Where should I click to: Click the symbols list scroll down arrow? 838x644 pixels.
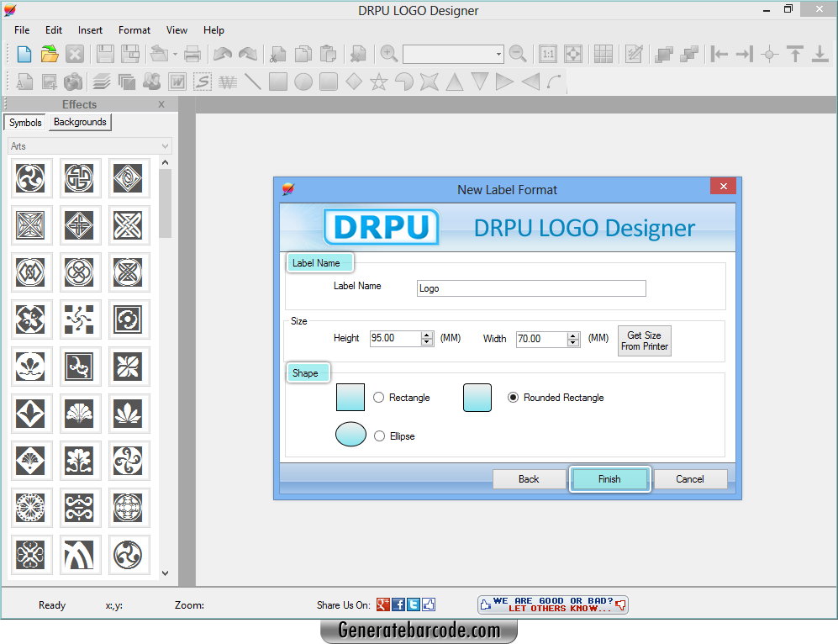pyautogui.click(x=165, y=573)
